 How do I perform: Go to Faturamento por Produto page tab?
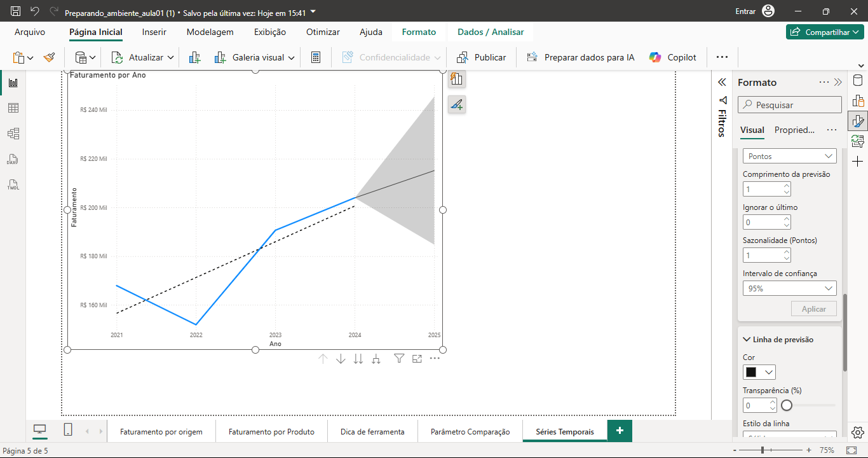271,431
